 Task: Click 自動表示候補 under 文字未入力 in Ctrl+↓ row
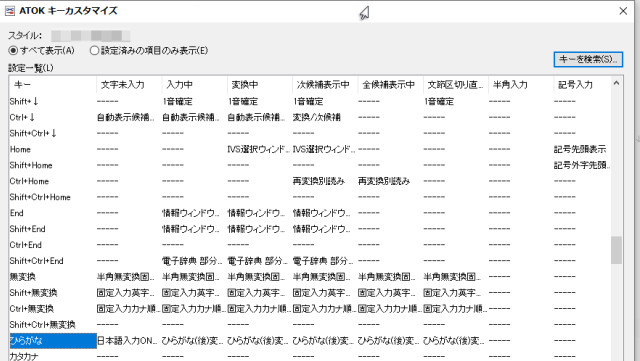pyautogui.click(x=126, y=117)
